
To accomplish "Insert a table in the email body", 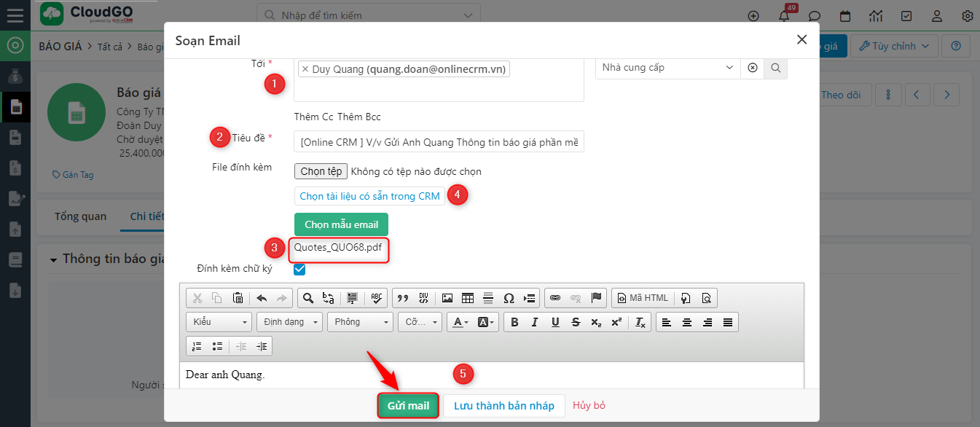I will point(468,298).
